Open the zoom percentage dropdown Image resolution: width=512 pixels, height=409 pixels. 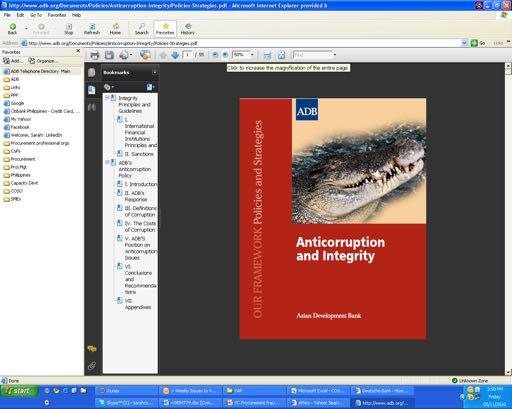pos(252,55)
